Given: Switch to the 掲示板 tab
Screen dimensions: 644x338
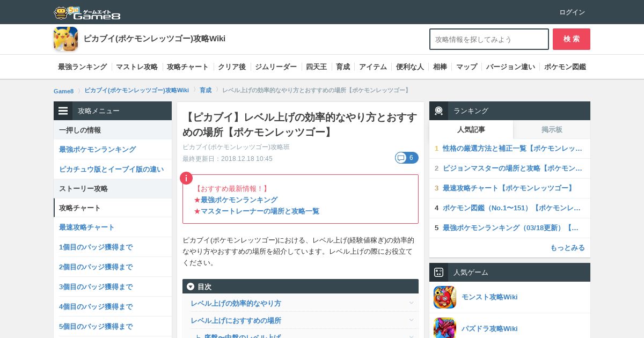Looking at the screenshot, I should click(x=552, y=130).
